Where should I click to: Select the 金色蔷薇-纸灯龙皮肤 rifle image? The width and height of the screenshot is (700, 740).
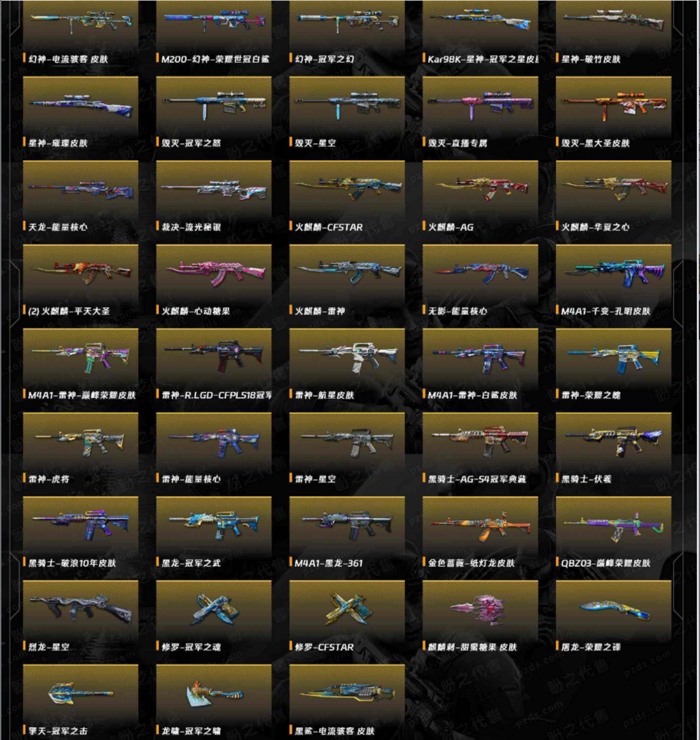click(480, 526)
